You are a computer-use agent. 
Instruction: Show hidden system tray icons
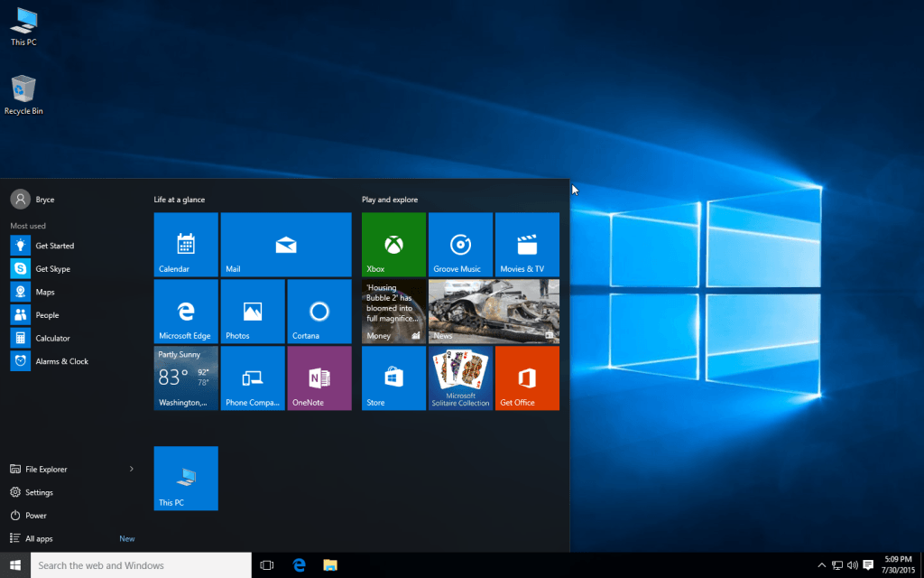click(821, 565)
